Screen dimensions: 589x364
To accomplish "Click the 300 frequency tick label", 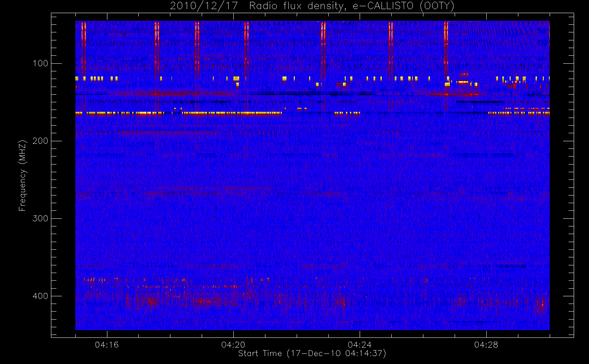I will click(40, 218).
